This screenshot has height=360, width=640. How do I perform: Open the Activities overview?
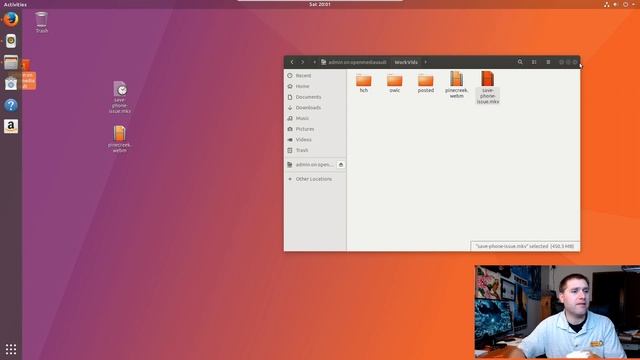[15, 4]
